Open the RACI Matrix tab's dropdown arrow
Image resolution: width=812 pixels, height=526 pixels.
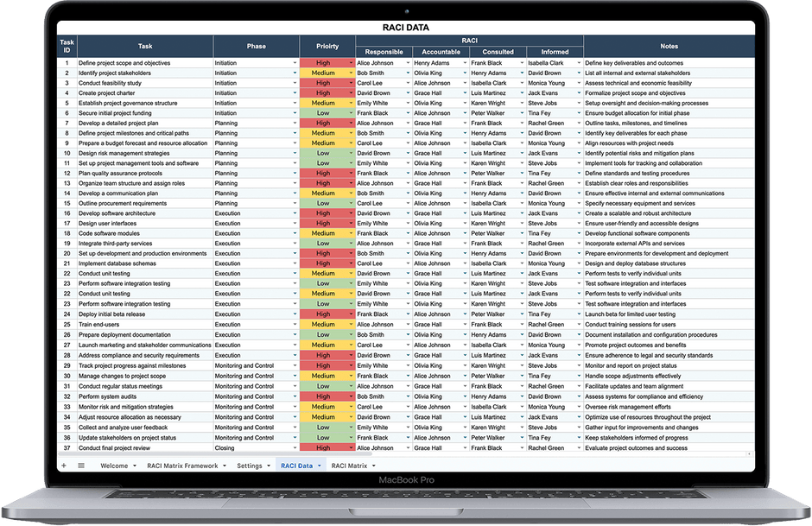point(374,466)
